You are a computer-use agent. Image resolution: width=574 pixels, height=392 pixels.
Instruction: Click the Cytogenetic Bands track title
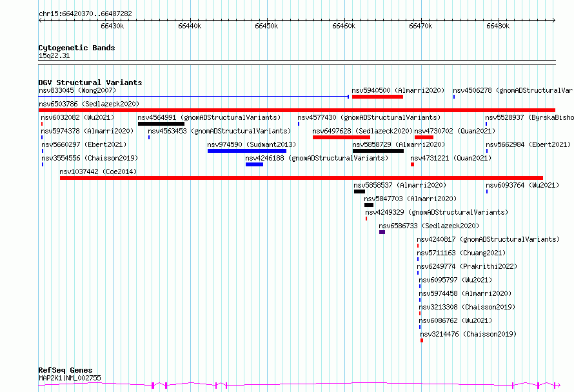click(77, 48)
